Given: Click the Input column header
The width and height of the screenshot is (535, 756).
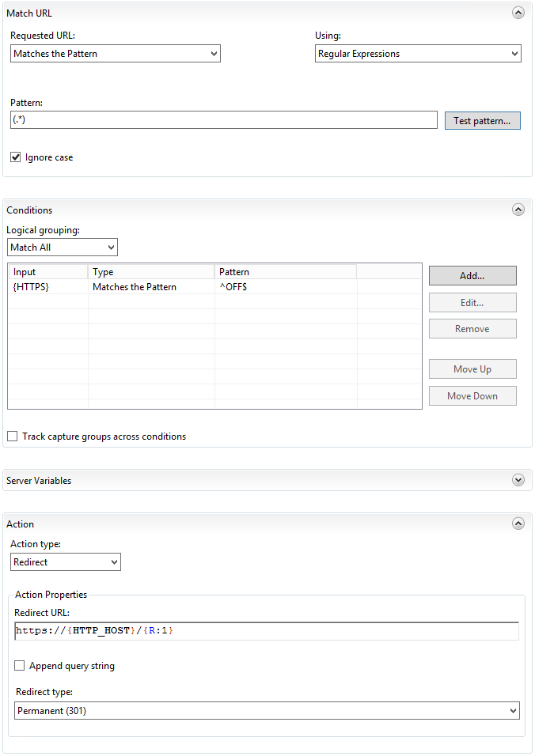Looking at the screenshot, I should (48, 272).
